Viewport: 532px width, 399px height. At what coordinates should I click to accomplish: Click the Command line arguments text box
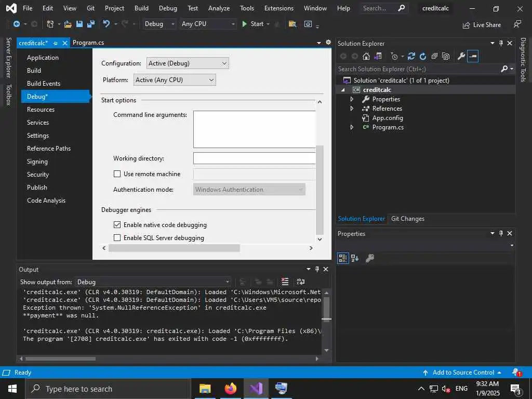click(x=255, y=129)
